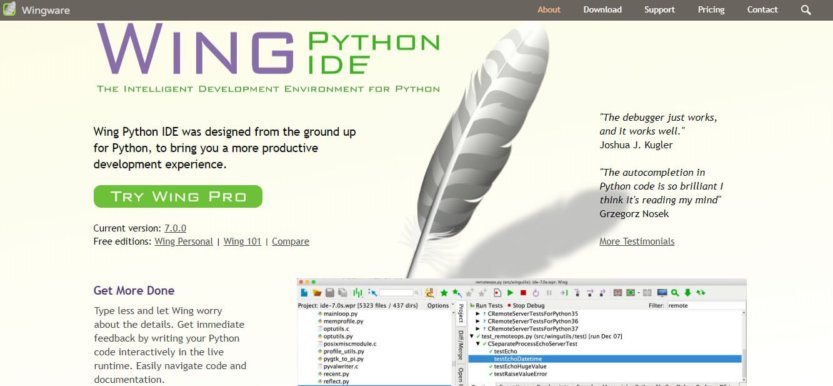Open the Wing Personal link
833x386 pixels.
pos(183,242)
